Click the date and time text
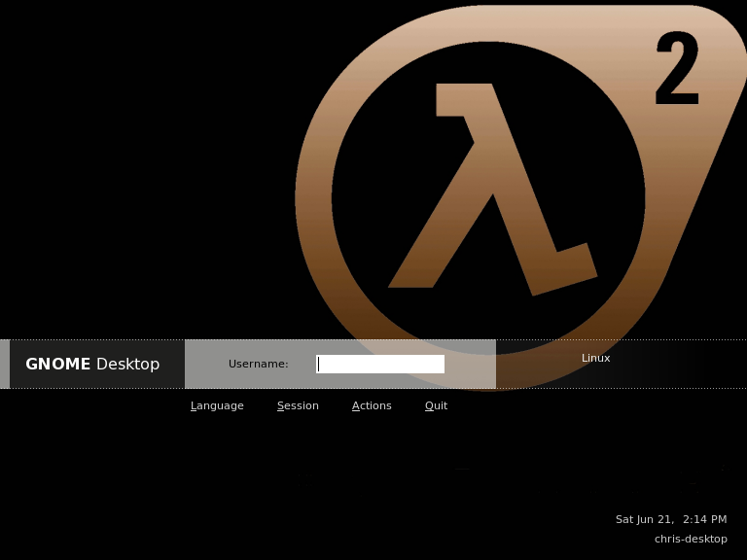The width and height of the screenshot is (747, 560). click(671, 519)
